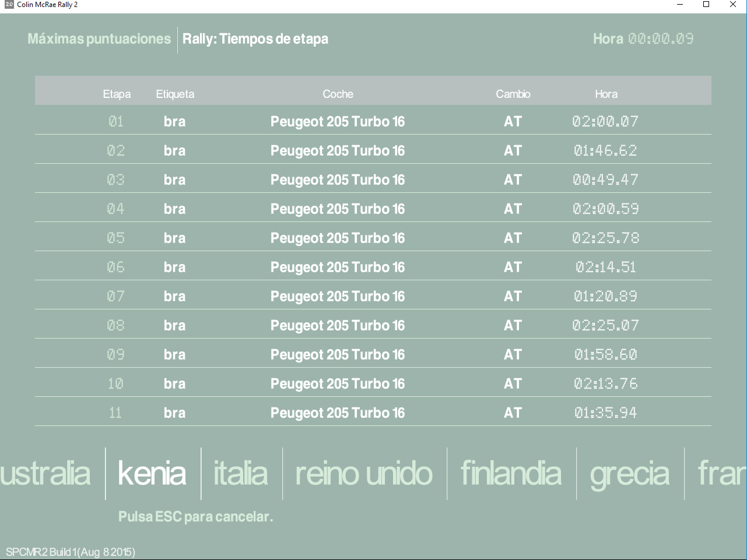
Task: Select stage 01 row with time 02:00.07
Action: pyautogui.click(x=373, y=121)
